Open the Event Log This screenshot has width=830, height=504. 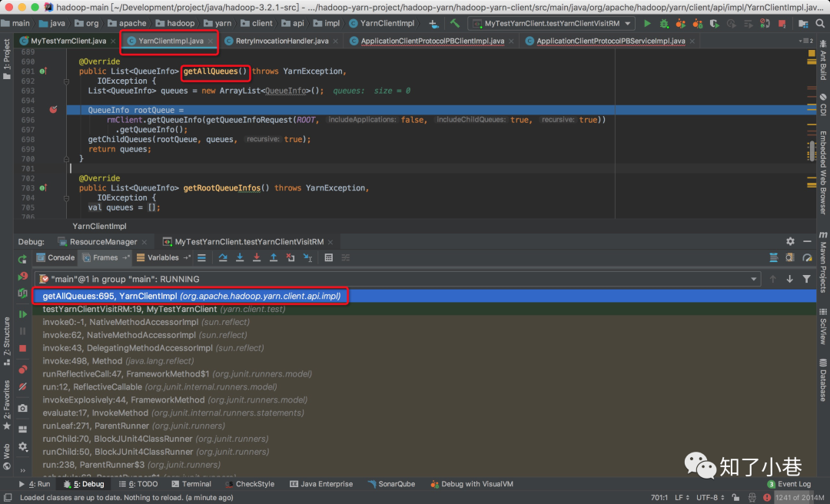click(789, 484)
